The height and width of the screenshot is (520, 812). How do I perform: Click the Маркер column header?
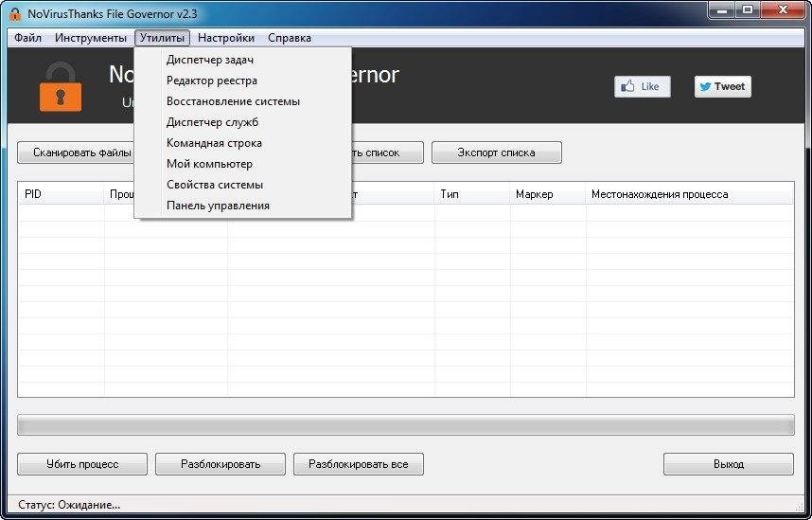pos(548,194)
